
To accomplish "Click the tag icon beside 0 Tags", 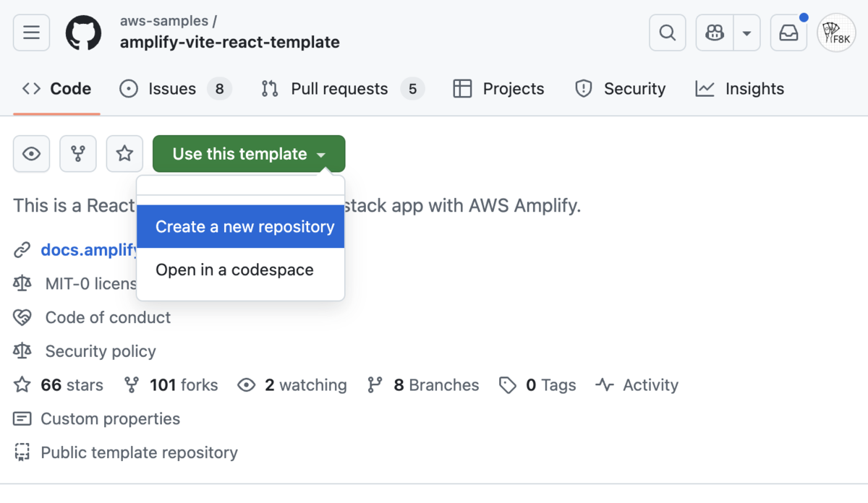I will coord(508,385).
